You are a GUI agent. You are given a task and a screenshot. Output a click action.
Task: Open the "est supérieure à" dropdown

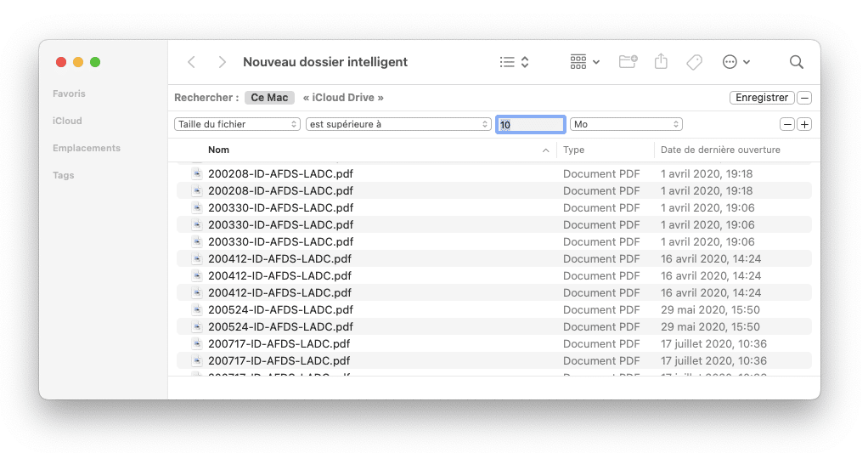tap(398, 124)
